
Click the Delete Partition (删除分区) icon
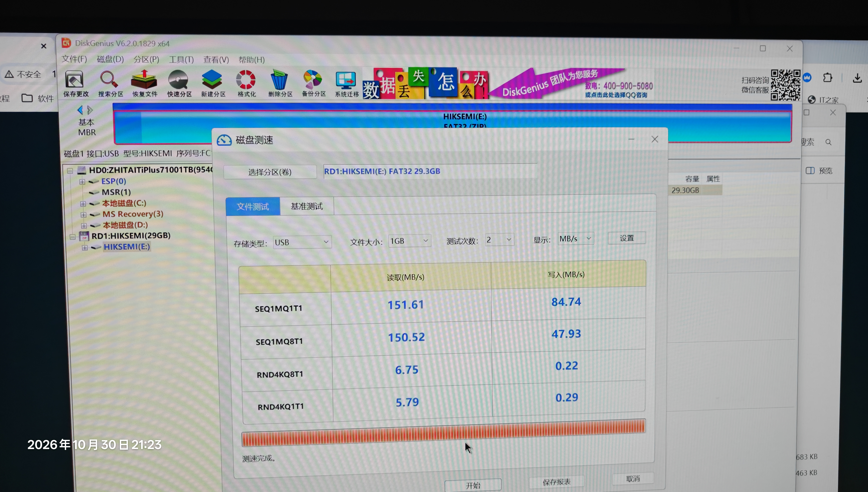click(x=280, y=84)
